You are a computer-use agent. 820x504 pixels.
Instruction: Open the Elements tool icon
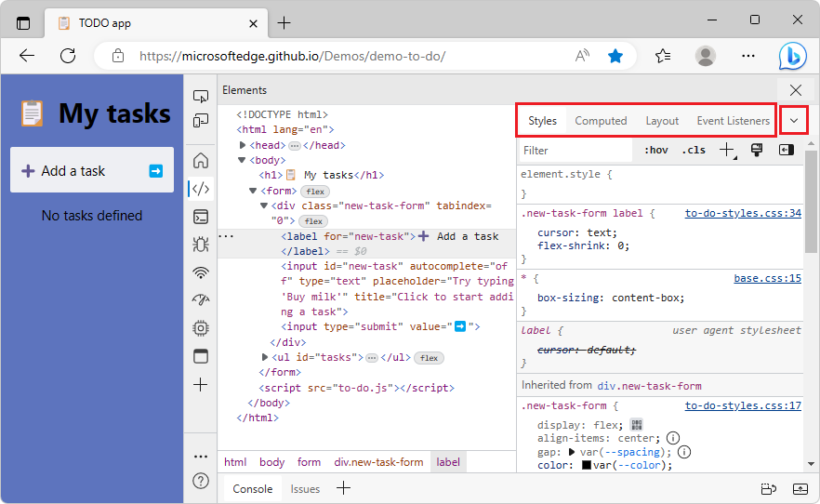(201, 189)
